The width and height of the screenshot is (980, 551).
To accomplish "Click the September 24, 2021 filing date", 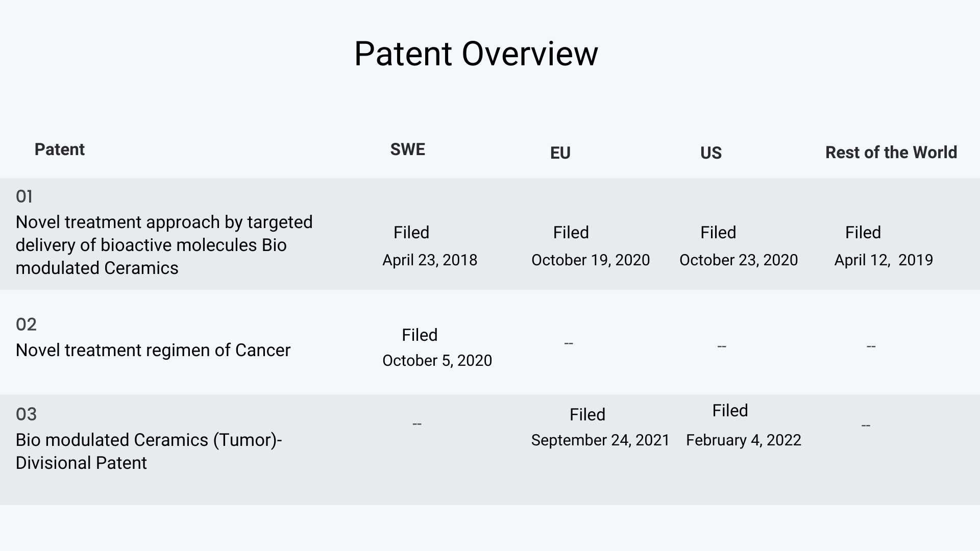I will coord(600,440).
